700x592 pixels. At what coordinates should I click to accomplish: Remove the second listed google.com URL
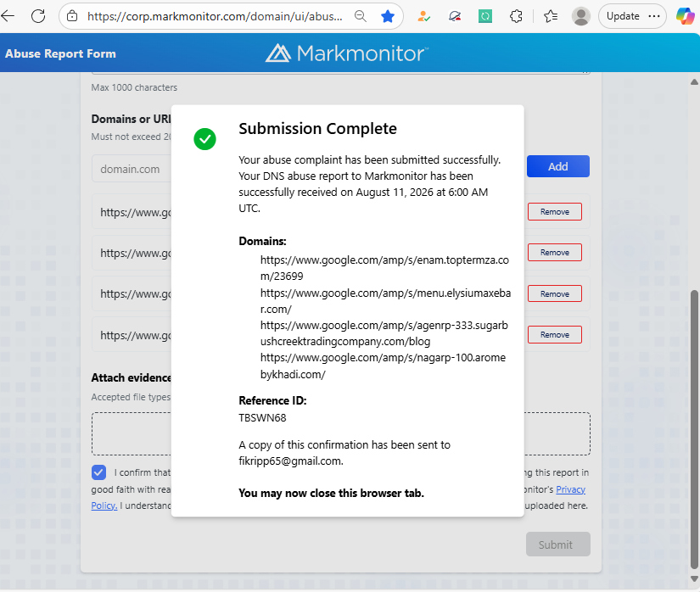pos(554,253)
